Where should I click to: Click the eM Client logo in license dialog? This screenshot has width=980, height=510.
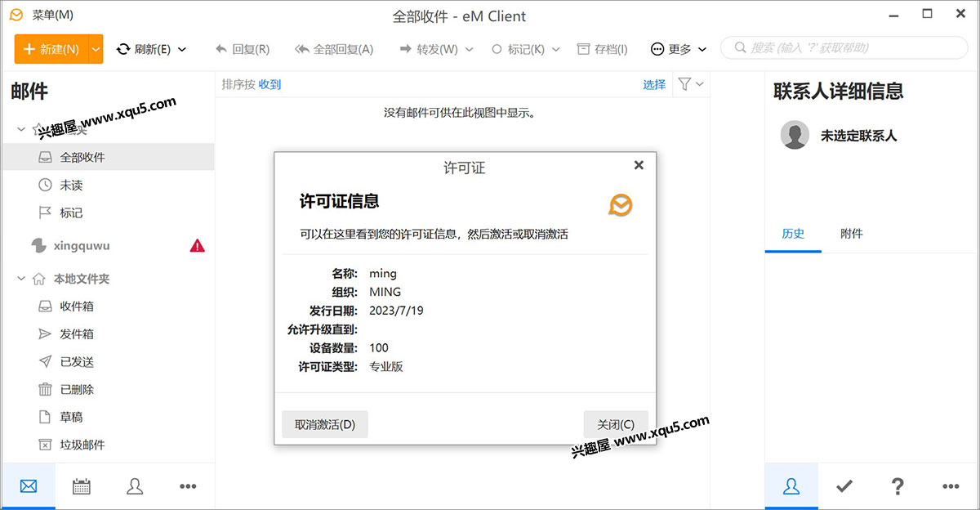coord(621,204)
